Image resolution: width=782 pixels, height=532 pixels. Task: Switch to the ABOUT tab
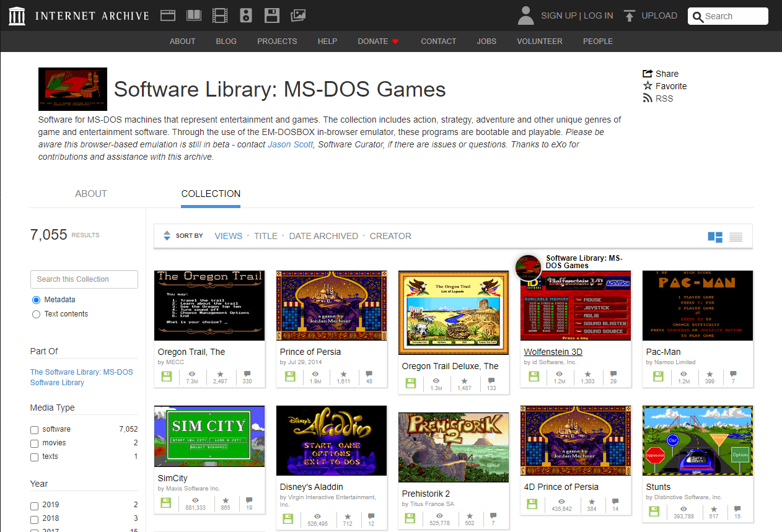tap(90, 193)
